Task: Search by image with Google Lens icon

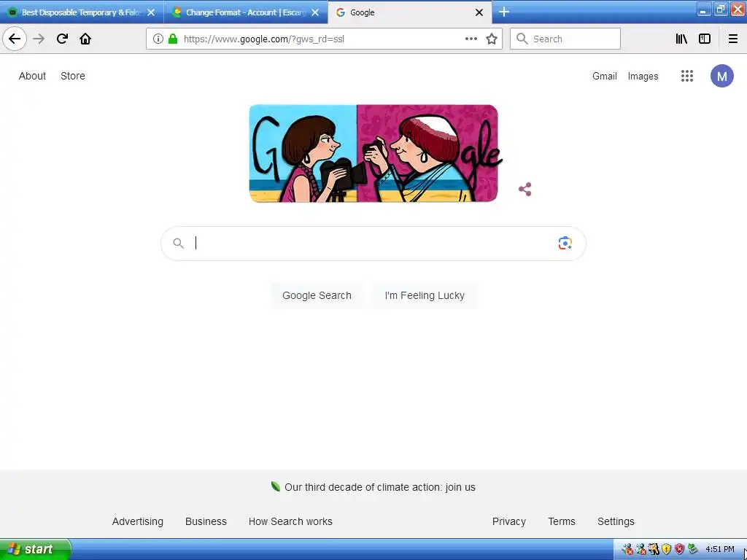Action: click(x=565, y=243)
